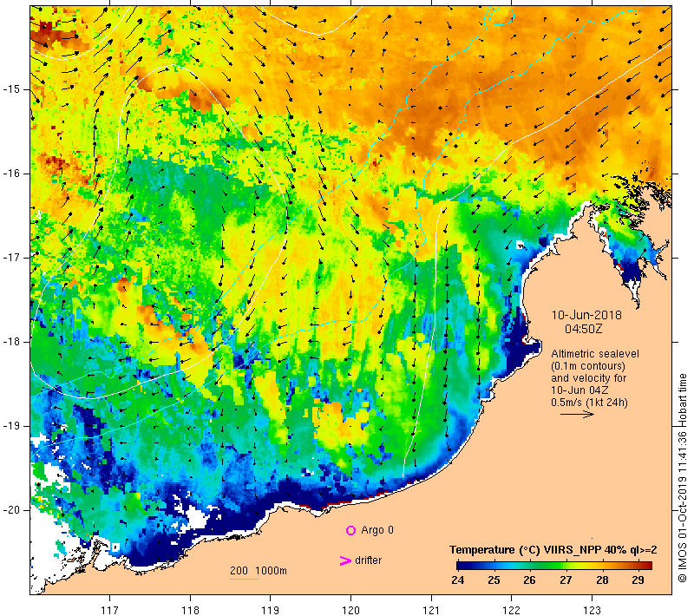The height and width of the screenshot is (616, 694).
Task: Click the 'drifter' legend label
Action: click(x=368, y=560)
